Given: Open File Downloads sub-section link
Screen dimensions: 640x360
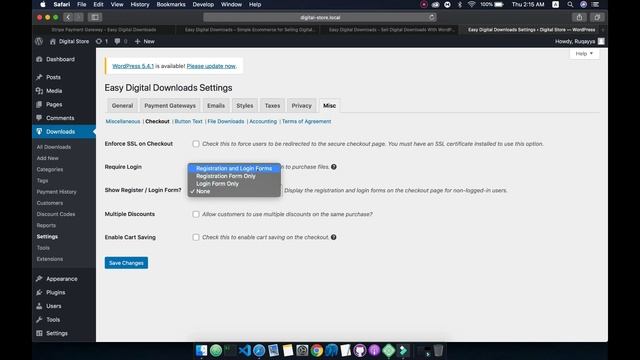Looking at the screenshot, I should point(226,121).
